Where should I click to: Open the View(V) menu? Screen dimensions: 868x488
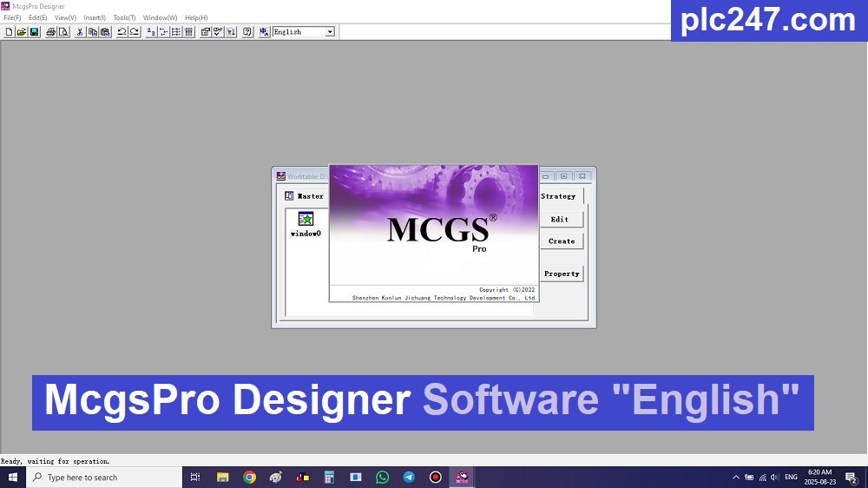65,17
